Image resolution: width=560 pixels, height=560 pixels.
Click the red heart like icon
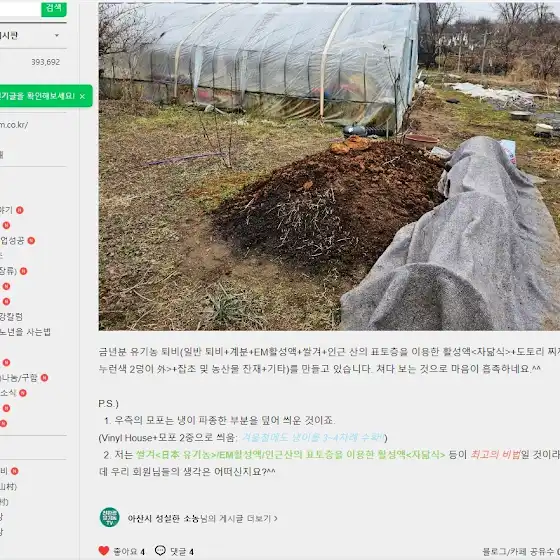point(104,551)
